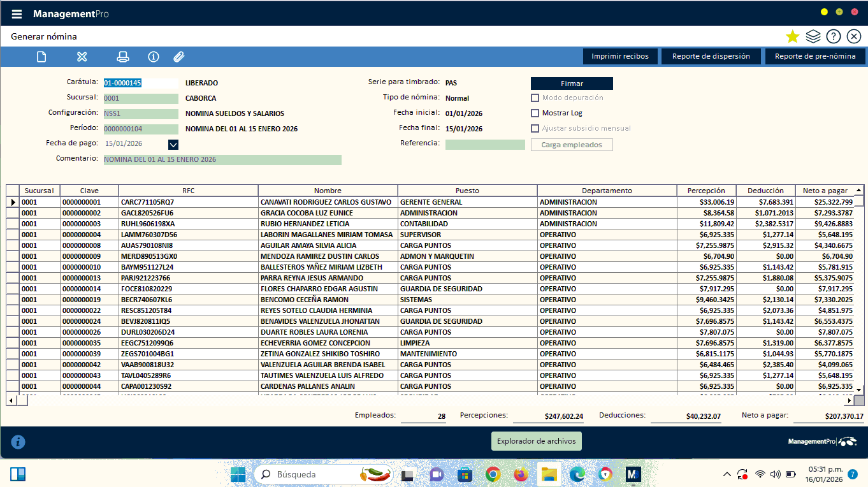
Task: Enable the Mostrar Log checkbox
Action: click(x=535, y=113)
